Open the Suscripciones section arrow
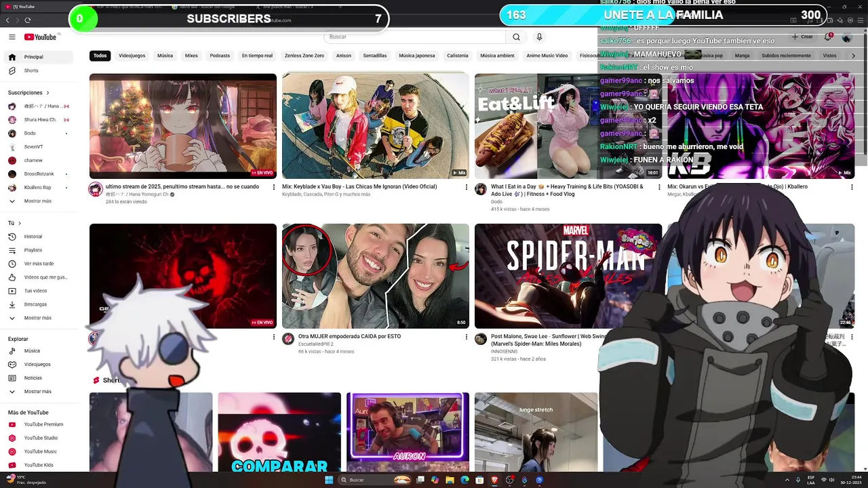This screenshot has width=868, height=488. click(x=47, y=93)
